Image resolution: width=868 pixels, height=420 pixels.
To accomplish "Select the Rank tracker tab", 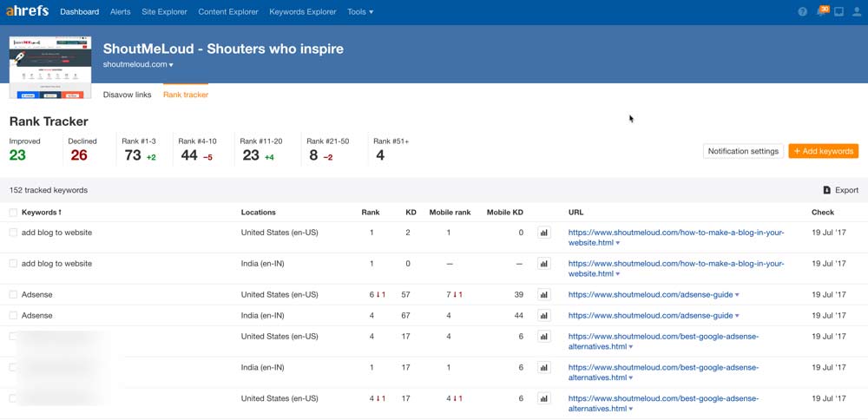I will tap(186, 95).
